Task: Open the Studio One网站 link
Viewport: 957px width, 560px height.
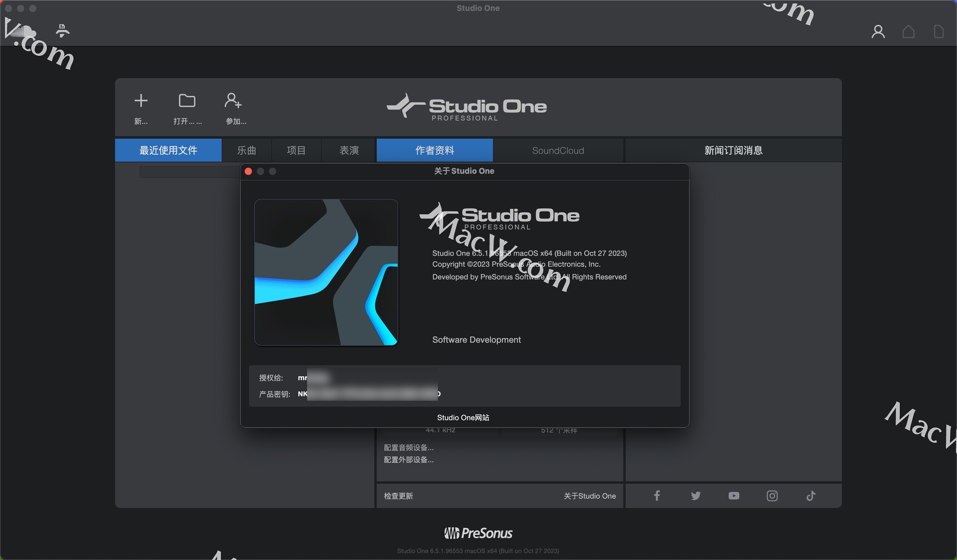Action: pos(463,418)
